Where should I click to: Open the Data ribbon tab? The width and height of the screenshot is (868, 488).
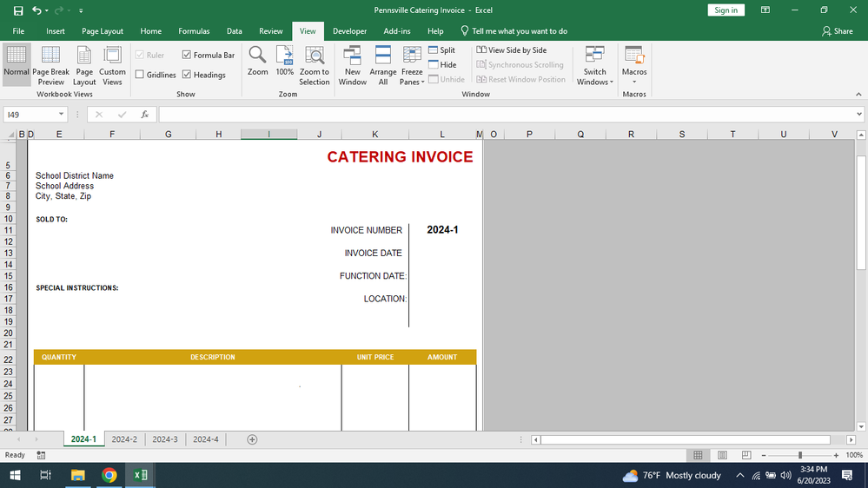(235, 31)
